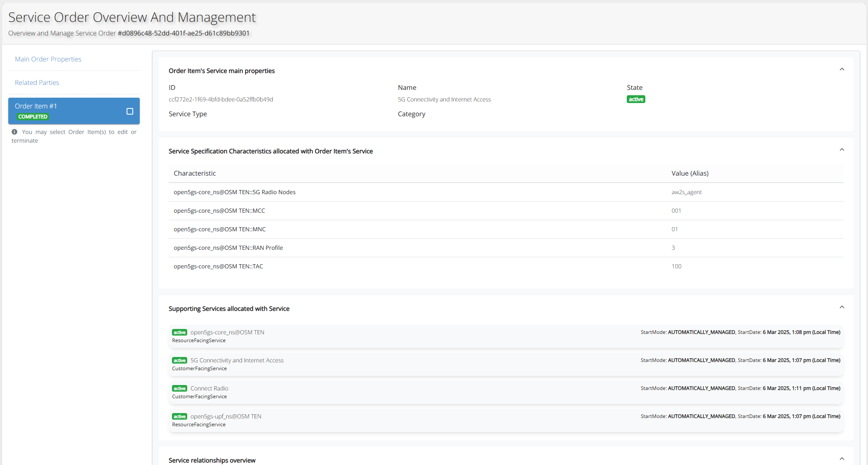
Task: Click active badge of open5gs-upf_ns service
Action: point(179,416)
